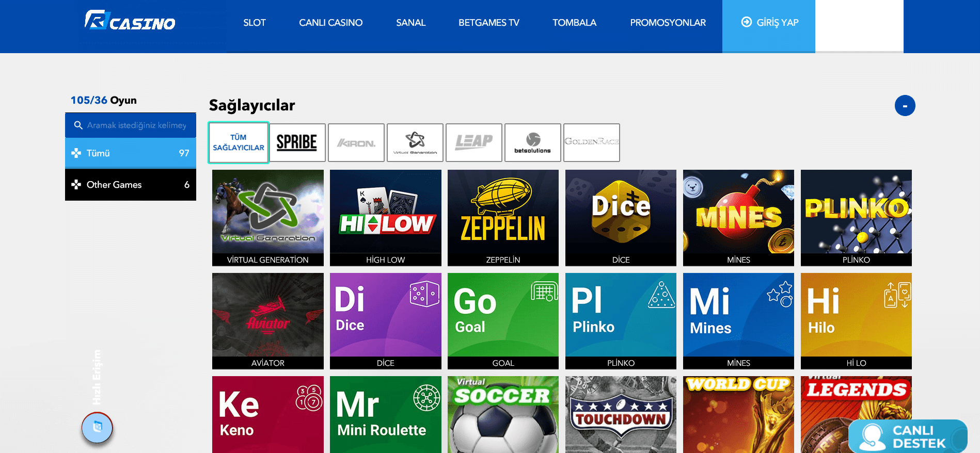Navigate to Betgames TV
980x453 pixels.
coord(489,23)
